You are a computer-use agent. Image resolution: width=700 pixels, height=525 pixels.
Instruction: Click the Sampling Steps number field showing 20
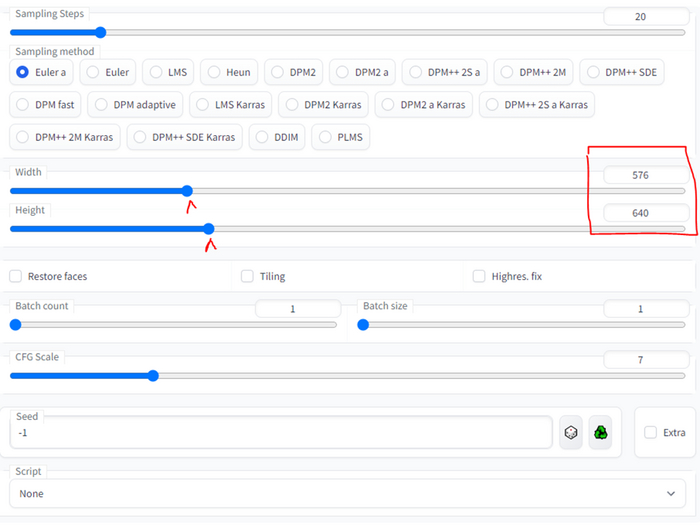tap(646, 17)
